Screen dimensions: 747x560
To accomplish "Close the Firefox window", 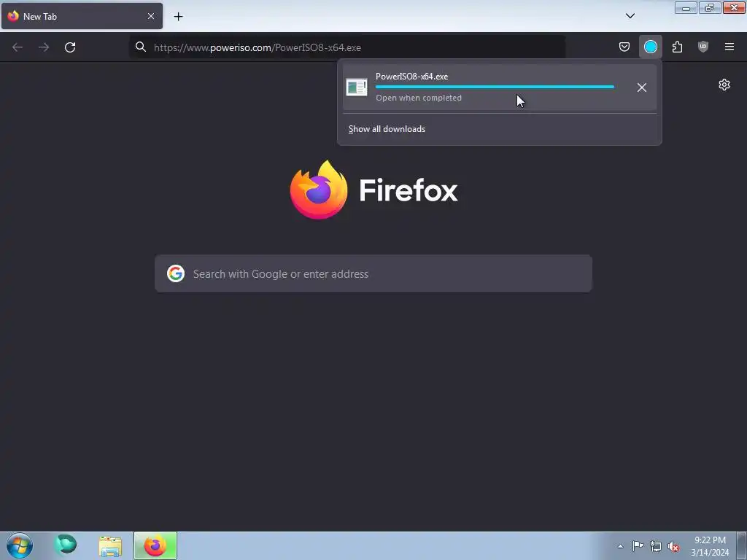I will pos(734,7).
